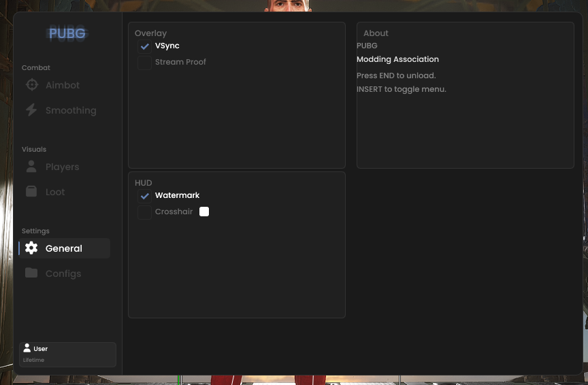Open the Players person icon tab
The height and width of the screenshot is (385, 588).
[x=31, y=167]
